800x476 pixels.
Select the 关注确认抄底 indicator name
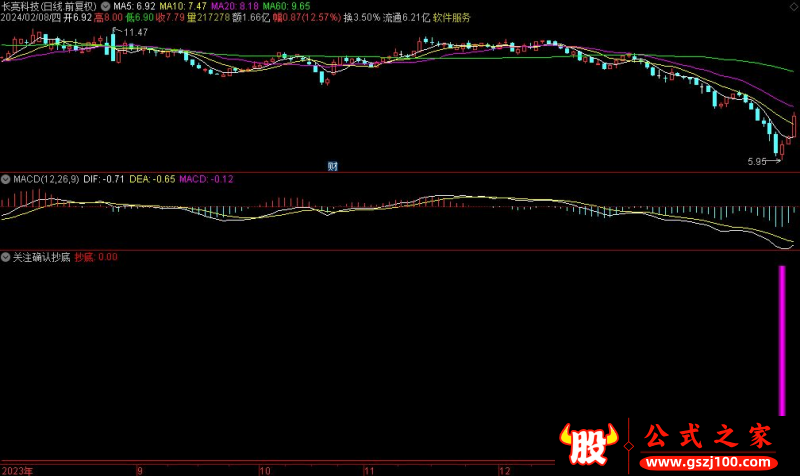(40, 257)
